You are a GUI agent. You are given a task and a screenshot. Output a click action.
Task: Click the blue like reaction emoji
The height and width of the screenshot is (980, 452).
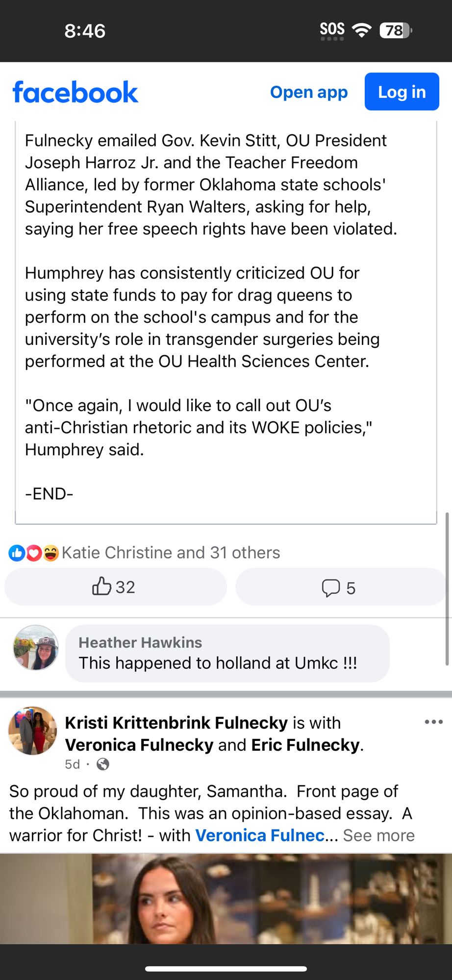tap(17, 553)
